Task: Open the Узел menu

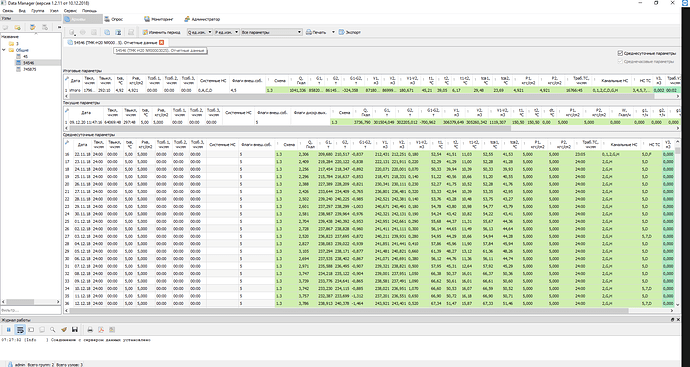Action: point(55,11)
